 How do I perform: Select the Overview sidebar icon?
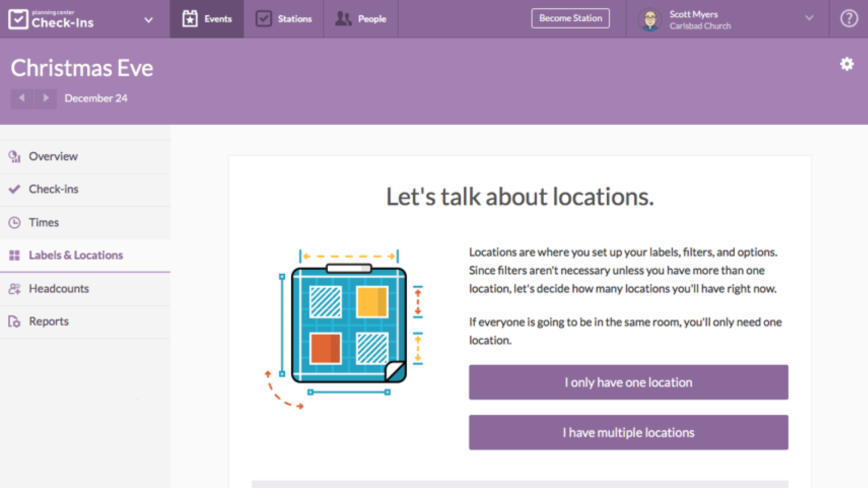coord(14,156)
